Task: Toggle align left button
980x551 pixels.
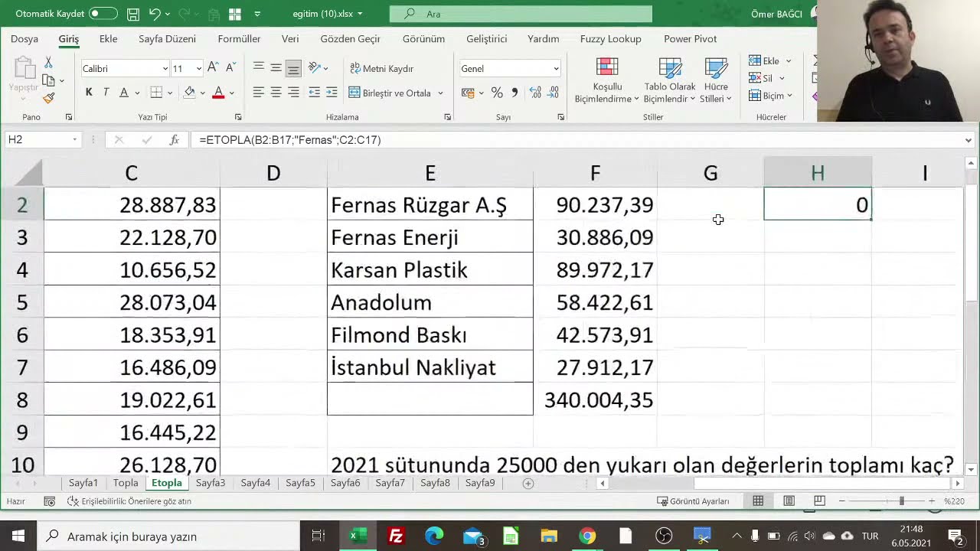Action: click(x=259, y=93)
